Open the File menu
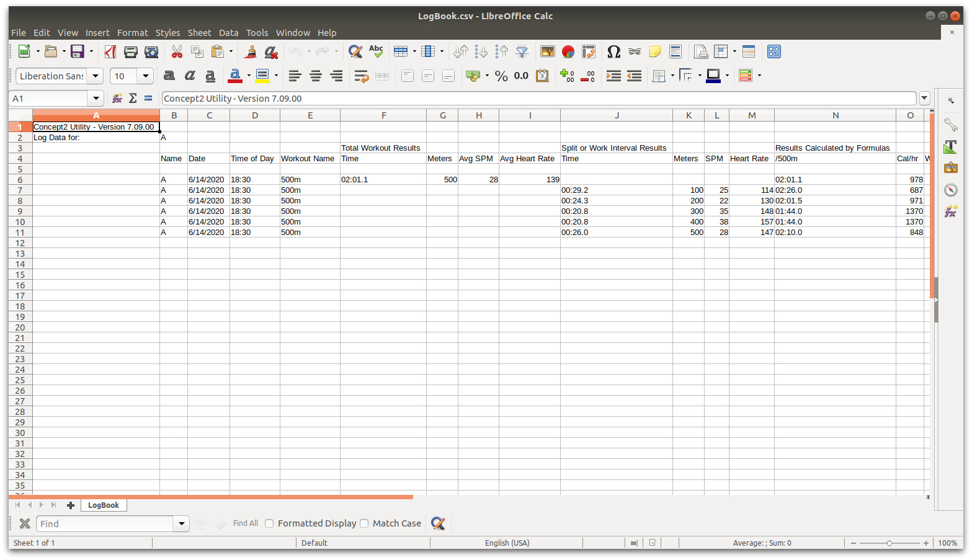The image size is (972, 560). point(19,33)
